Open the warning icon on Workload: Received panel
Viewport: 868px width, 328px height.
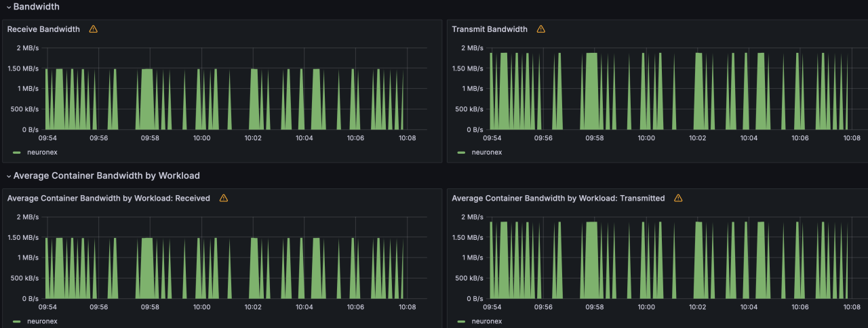pyautogui.click(x=224, y=198)
